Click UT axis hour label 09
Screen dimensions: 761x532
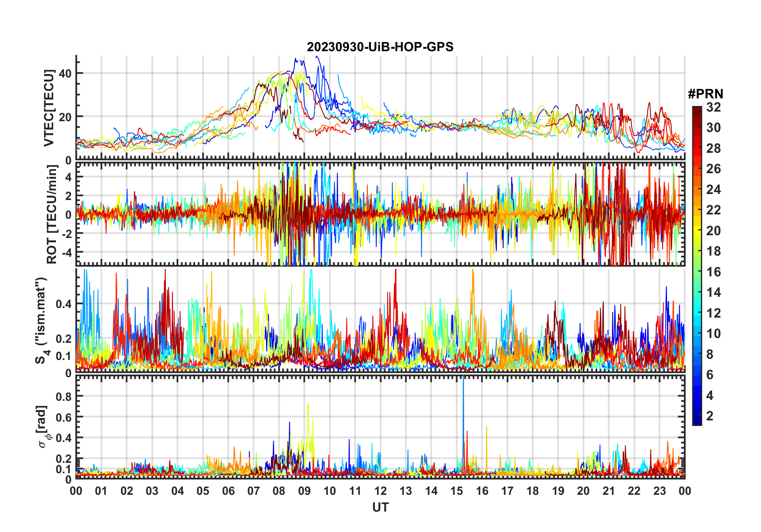304,491
